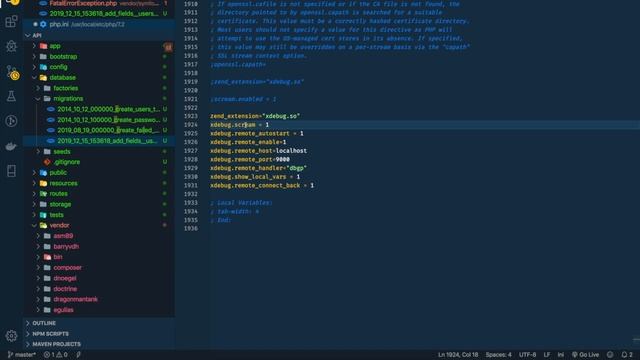
Task: Open the Manage gear at sidebar bottom
Action: (x=11, y=336)
